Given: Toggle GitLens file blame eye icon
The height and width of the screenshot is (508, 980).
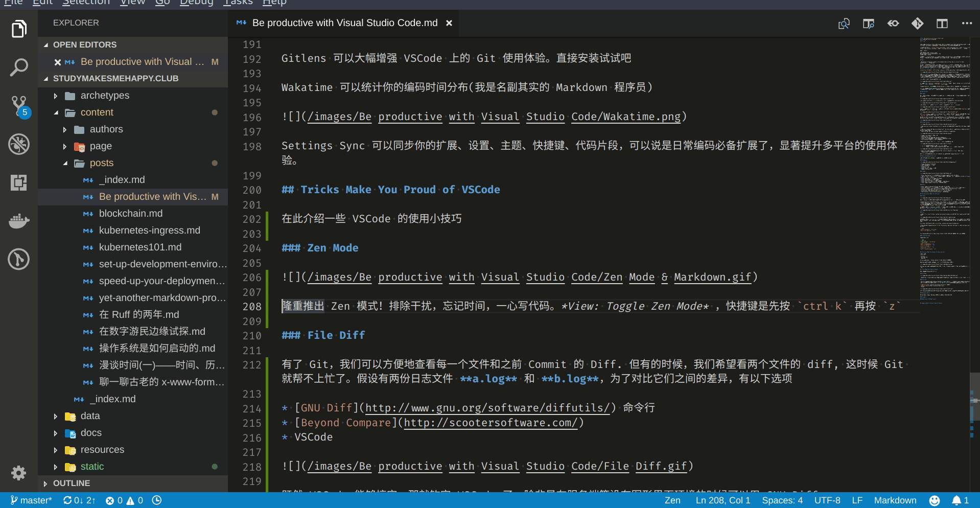Looking at the screenshot, I should [x=893, y=24].
